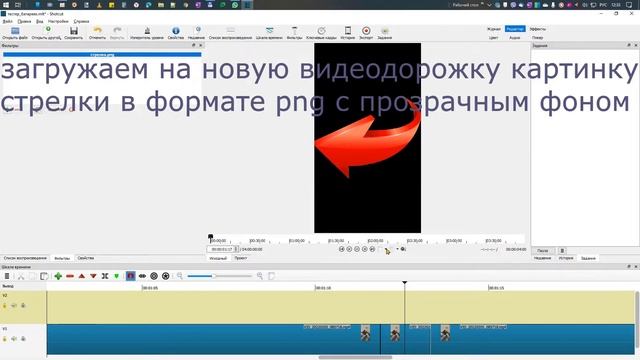Switch to the Недавние tab on right
The height and width of the screenshot is (360, 640).
click(x=543, y=258)
